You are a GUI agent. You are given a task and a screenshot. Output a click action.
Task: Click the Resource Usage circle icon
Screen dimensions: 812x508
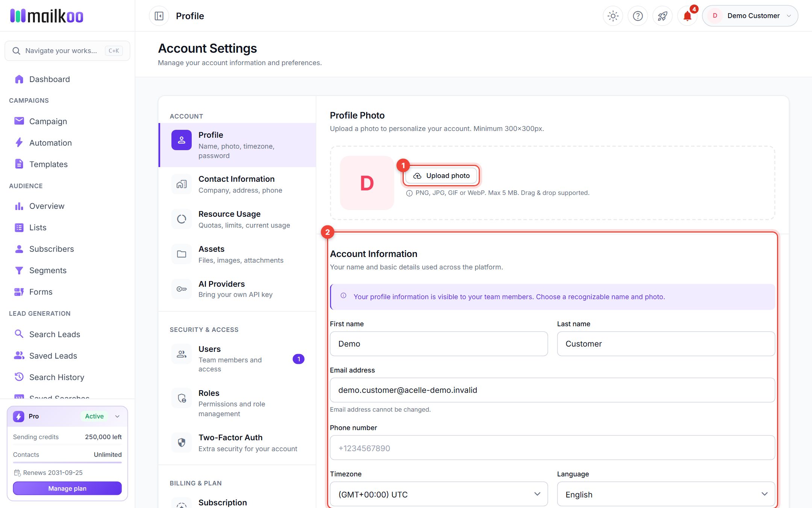point(182,219)
